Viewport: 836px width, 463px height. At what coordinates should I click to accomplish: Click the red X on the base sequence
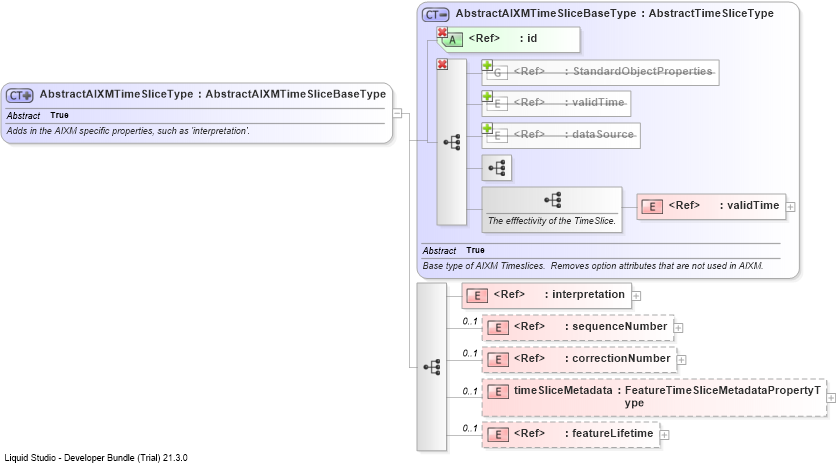click(x=442, y=65)
